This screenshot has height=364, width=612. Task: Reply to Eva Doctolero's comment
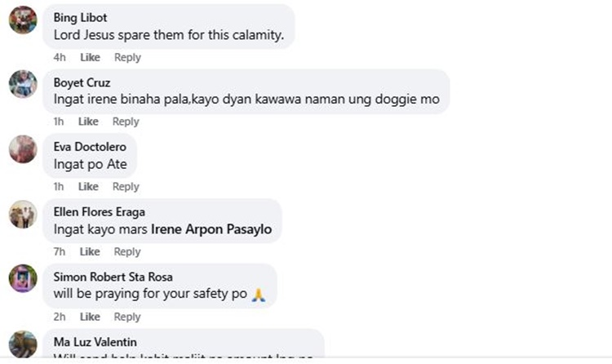point(126,187)
